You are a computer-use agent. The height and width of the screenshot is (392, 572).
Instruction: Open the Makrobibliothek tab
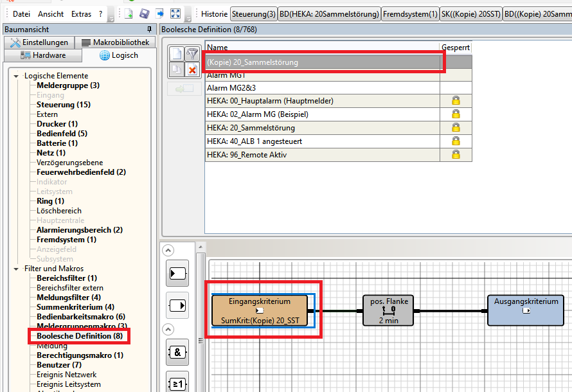(115, 42)
